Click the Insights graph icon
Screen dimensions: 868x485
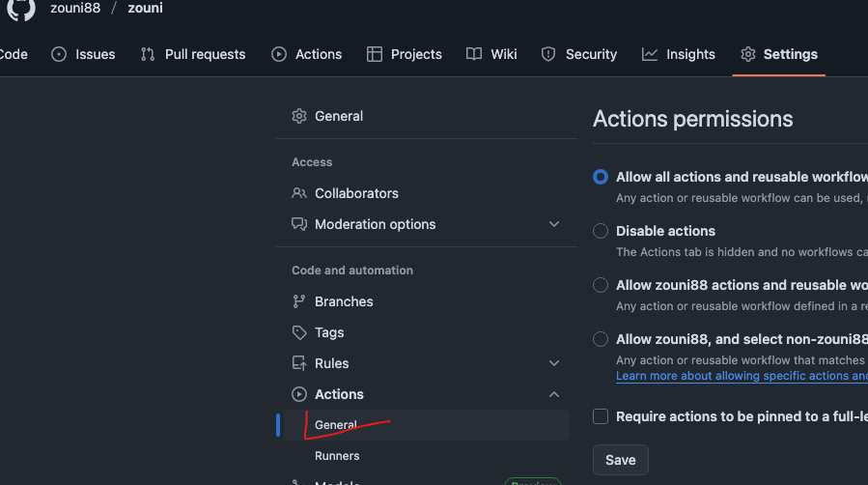coord(650,54)
